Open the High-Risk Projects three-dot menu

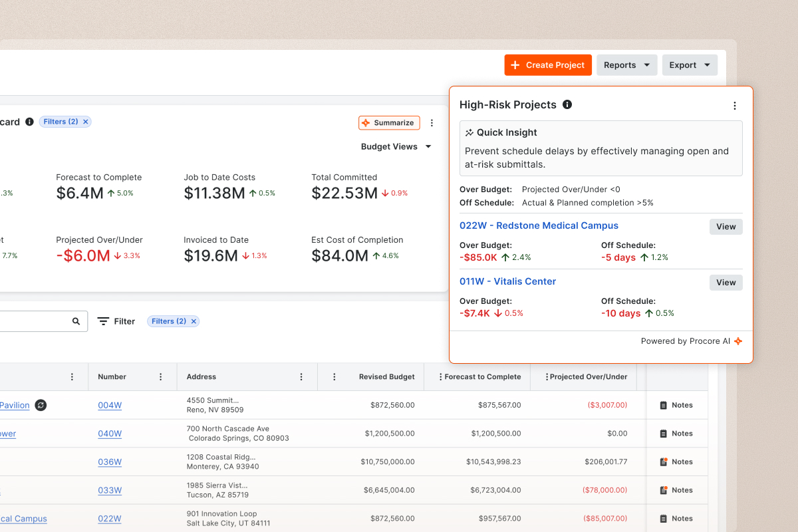[x=735, y=106]
